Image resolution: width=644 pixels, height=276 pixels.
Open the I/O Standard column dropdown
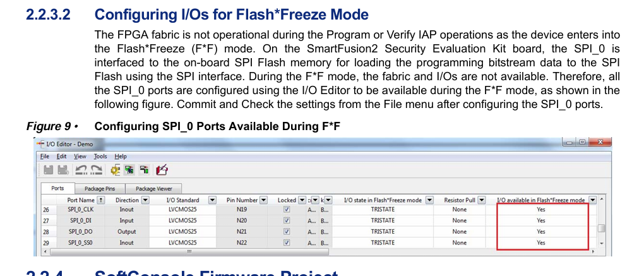(212, 200)
